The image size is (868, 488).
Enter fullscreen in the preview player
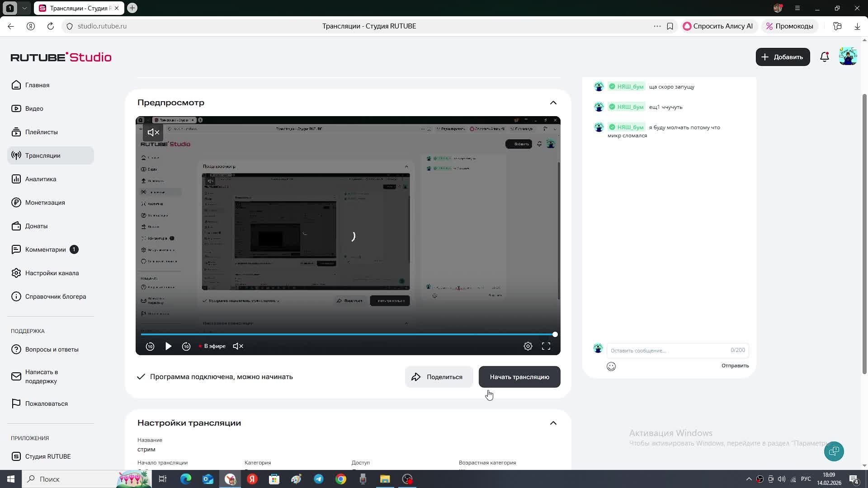point(546,346)
